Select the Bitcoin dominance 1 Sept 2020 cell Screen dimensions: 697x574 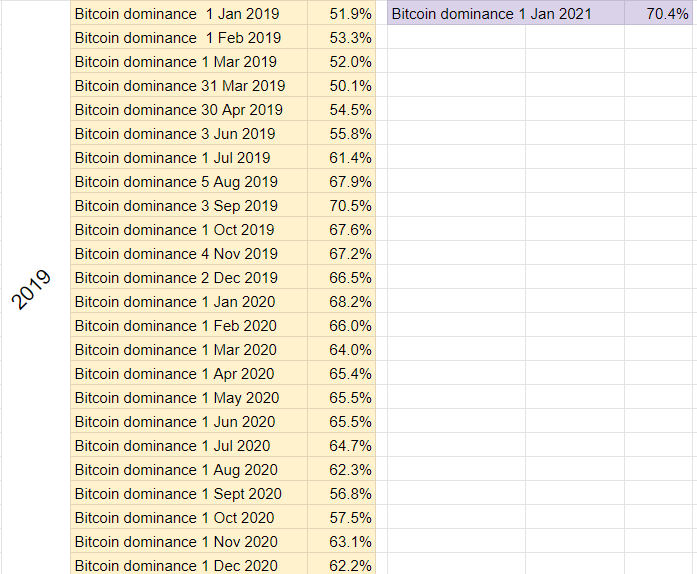click(x=189, y=494)
